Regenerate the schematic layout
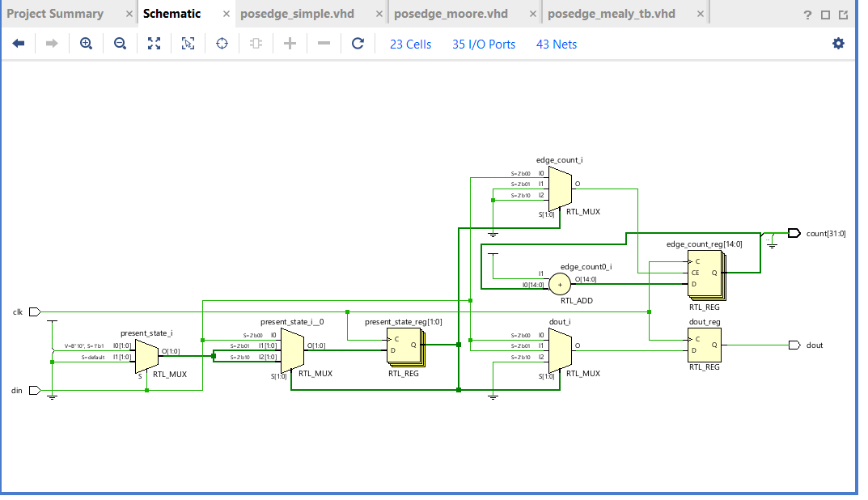Image resolution: width=868 pixels, height=500 pixels. [x=358, y=43]
